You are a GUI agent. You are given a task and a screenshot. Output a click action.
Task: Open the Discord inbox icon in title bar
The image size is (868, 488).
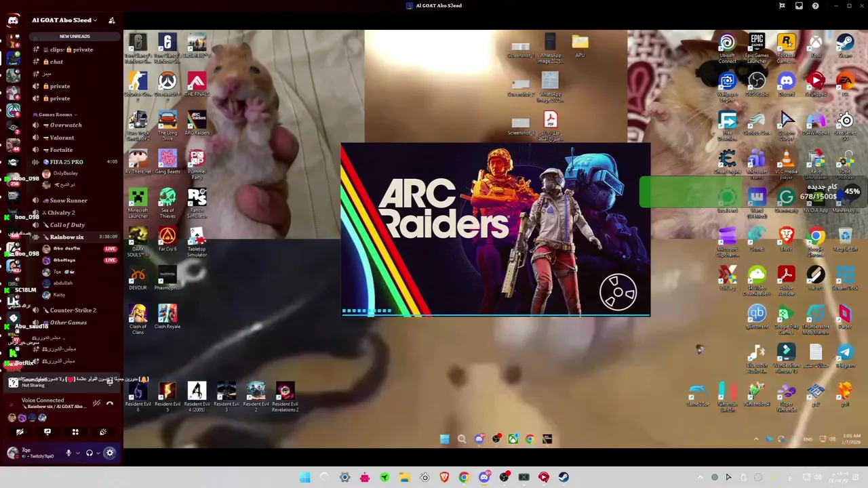coord(799,5)
